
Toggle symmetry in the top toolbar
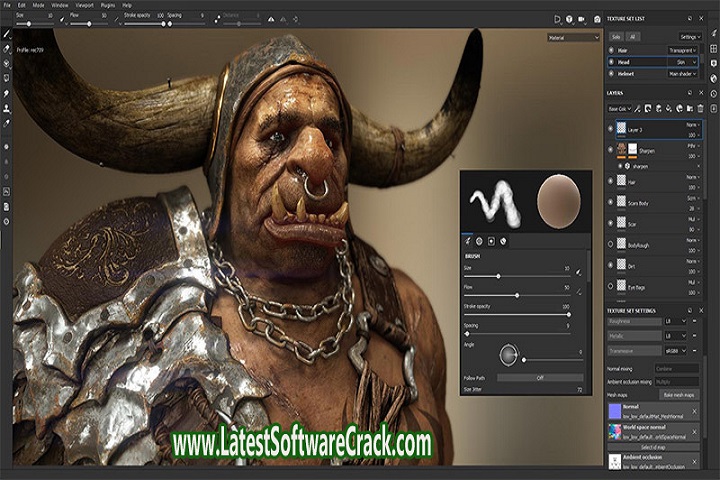tap(271, 19)
